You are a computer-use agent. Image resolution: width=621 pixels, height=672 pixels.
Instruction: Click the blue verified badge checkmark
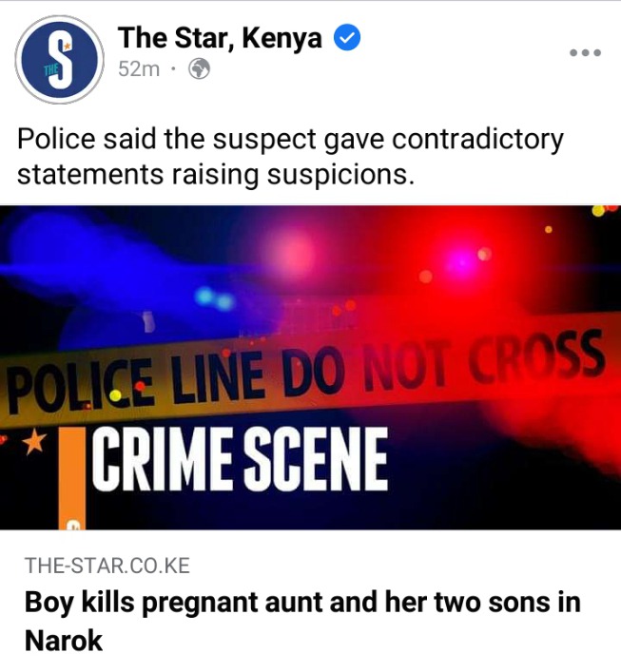click(347, 38)
